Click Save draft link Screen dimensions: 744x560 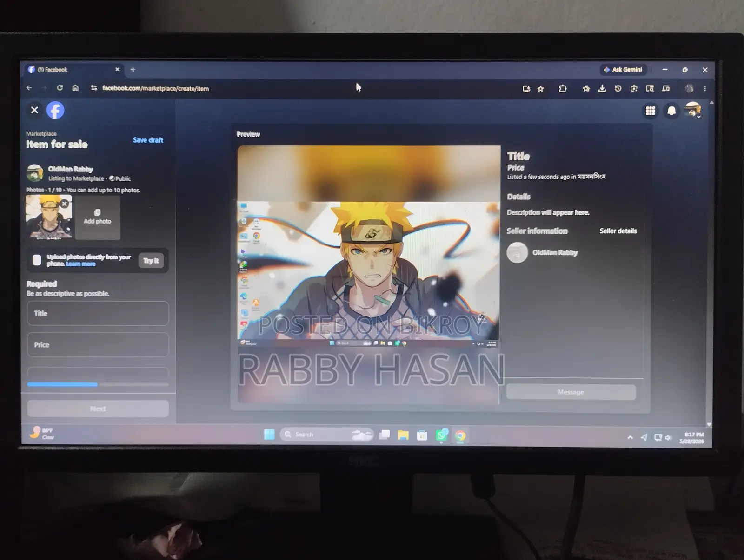pos(148,140)
